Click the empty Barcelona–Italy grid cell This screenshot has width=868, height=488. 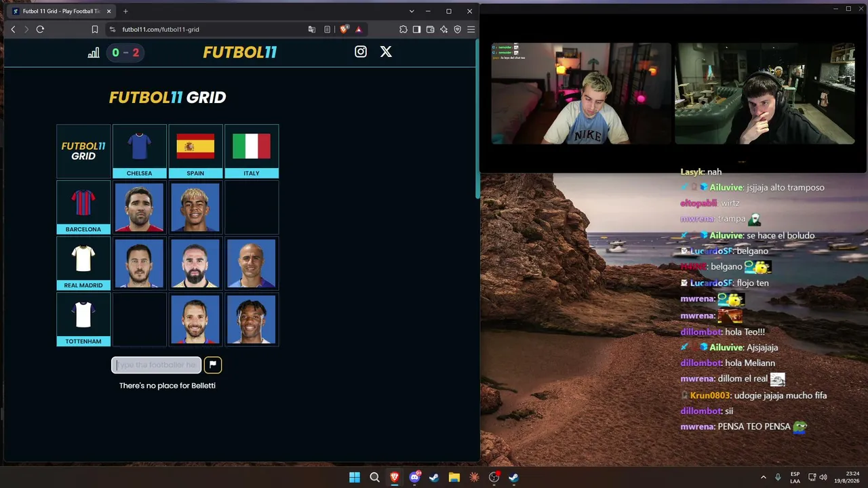pyautogui.click(x=252, y=207)
